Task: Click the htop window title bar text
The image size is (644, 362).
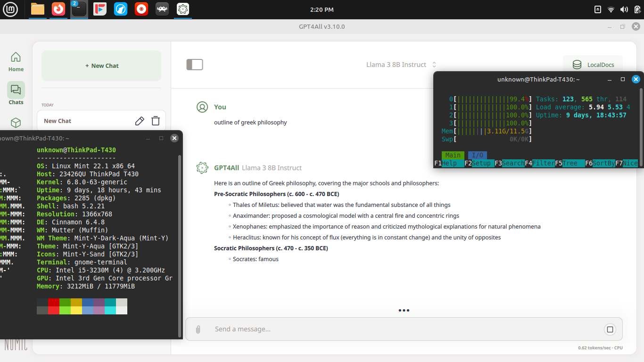Action: click(x=538, y=79)
